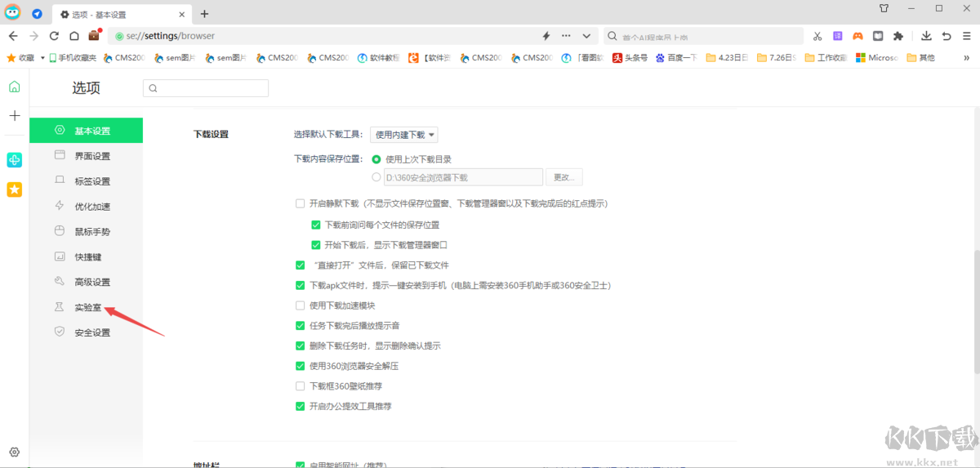
Task: Select 使用上次下载目录 radio button
Action: [x=376, y=159]
